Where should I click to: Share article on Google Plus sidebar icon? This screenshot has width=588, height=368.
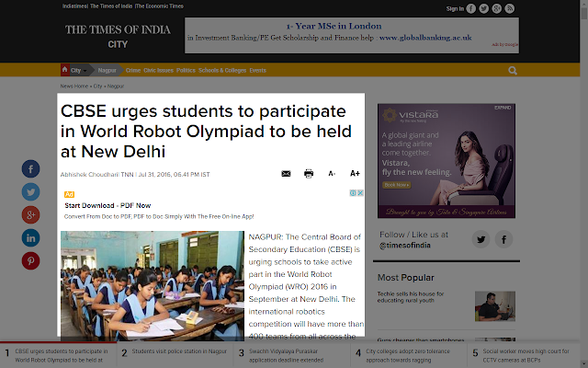pyautogui.click(x=30, y=214)
